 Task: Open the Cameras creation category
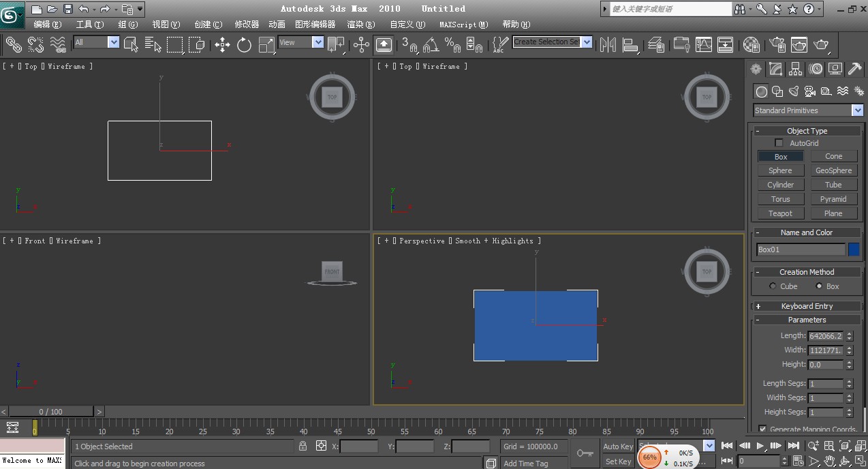click(x=811, y=91)
